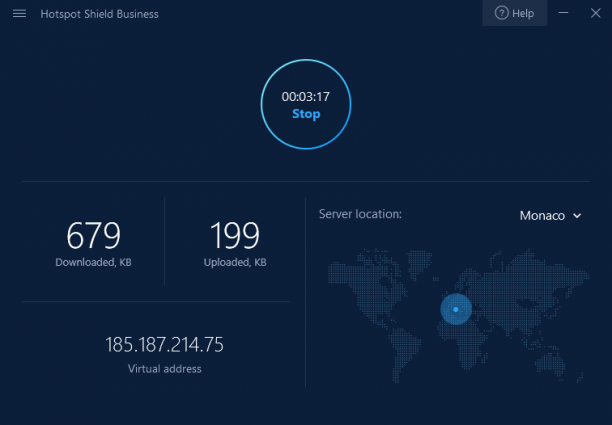Viewport: 612px width, 425px height.
Task: Open the hamburger menu
Action: pyautogui.click(x=19, y=14)
